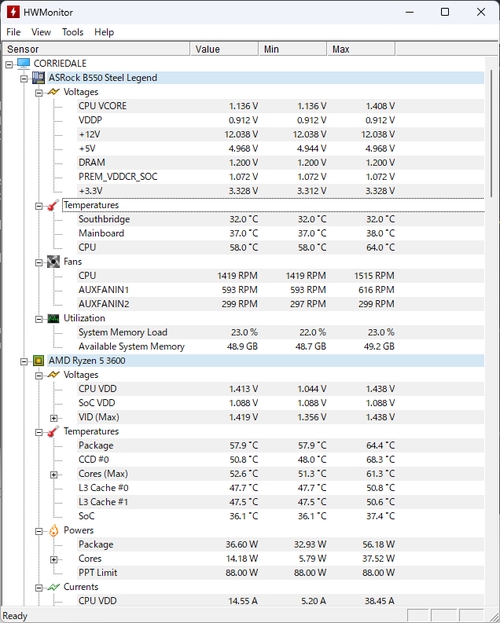The height and width of the screenshot is (623, 500).
Task: Open the File menu
Action: tap(14, 32)
